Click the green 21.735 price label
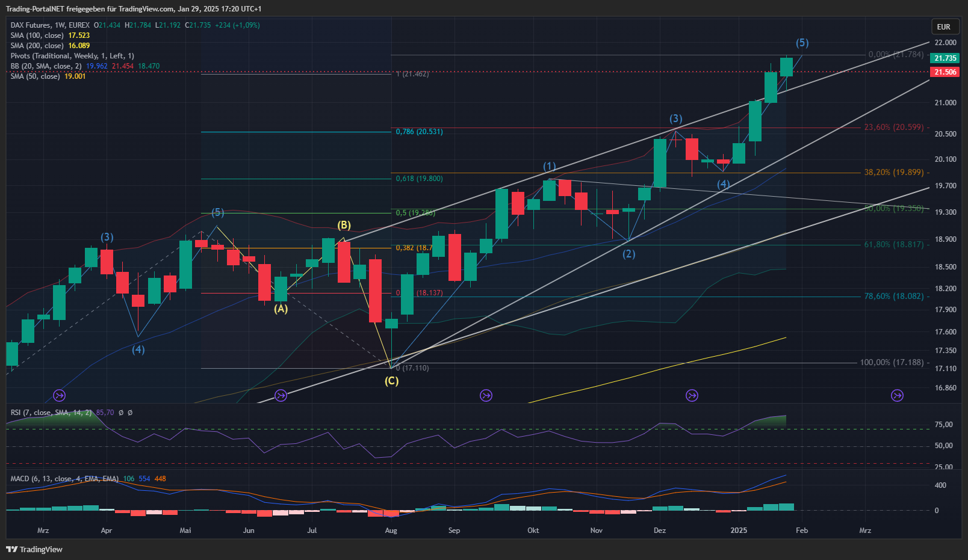The image size is (968, 560). (x=945, y=58)
